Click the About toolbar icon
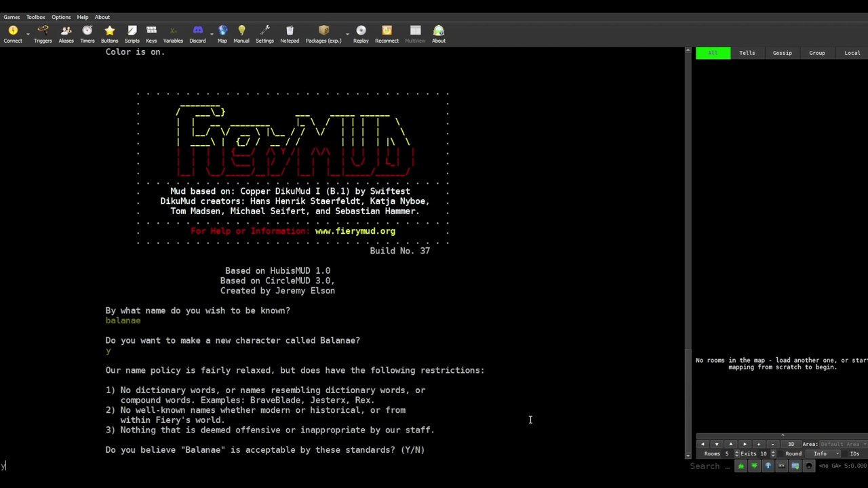Image resolution: width=868 pixels, height=488 pixels. tap(439, 34)
